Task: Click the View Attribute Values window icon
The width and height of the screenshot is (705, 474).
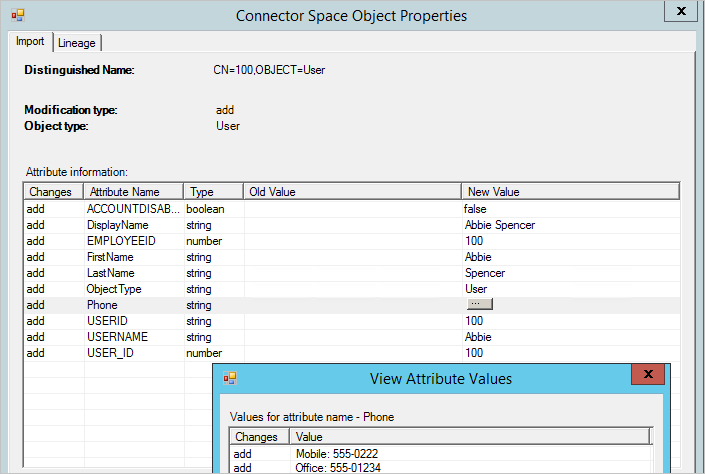Action: (x=230, y=378)
